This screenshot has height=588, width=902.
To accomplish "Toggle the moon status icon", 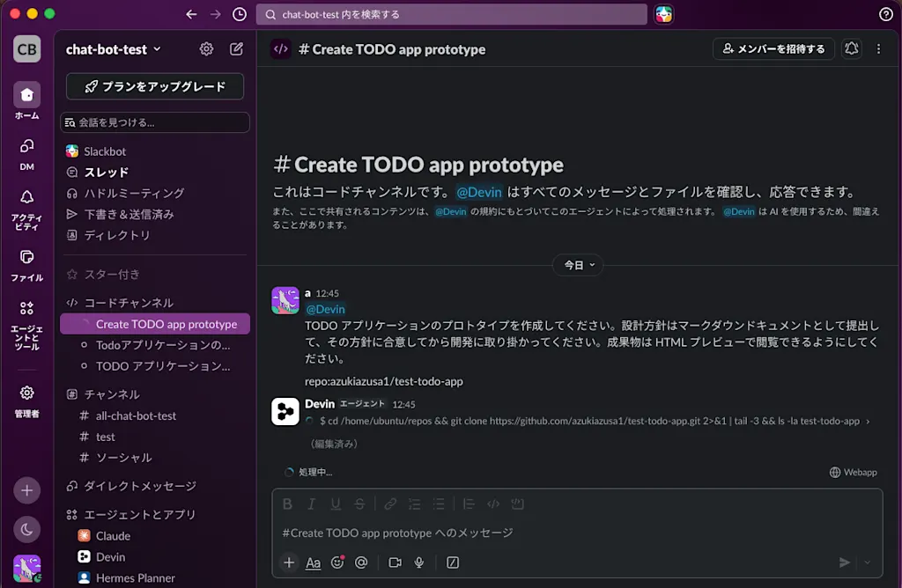I will pyautogui.click(x=27, y=529).
